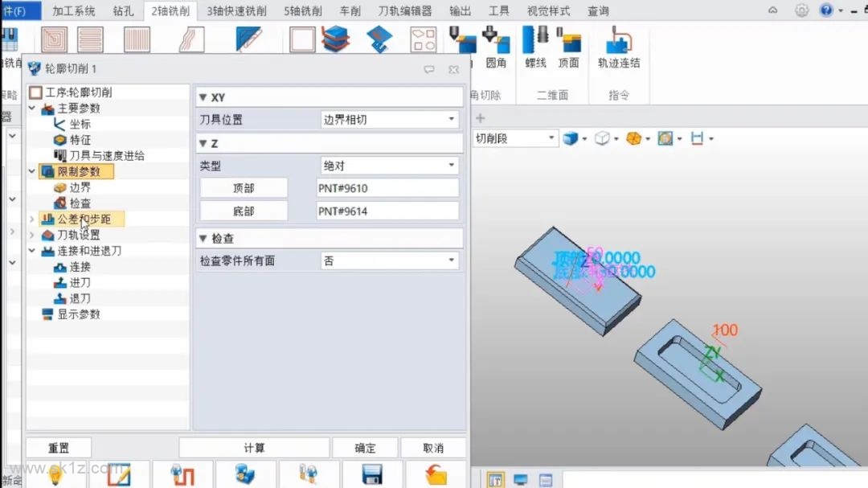The width and height of the screenshot is (868, 488).
Task: Open the 类型 dropdown showing 绝对
Action: (x=390, y=166)
